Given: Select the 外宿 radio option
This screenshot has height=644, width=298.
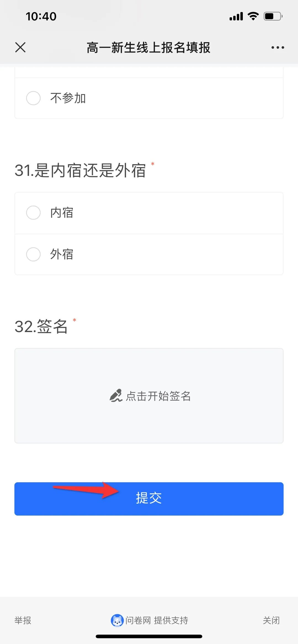Looking at the screenshot, I should (x=33, y=254).
